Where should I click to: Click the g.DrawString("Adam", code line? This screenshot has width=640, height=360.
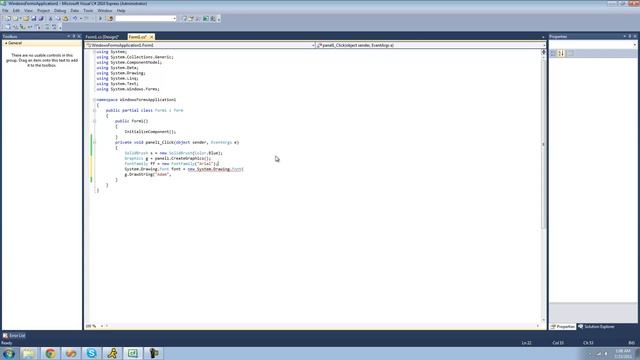pyautogui.click(x=148, y=174)
